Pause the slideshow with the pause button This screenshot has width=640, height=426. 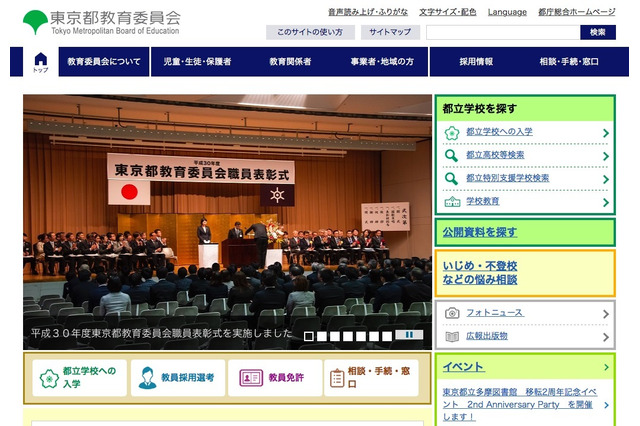click(409, 335)
